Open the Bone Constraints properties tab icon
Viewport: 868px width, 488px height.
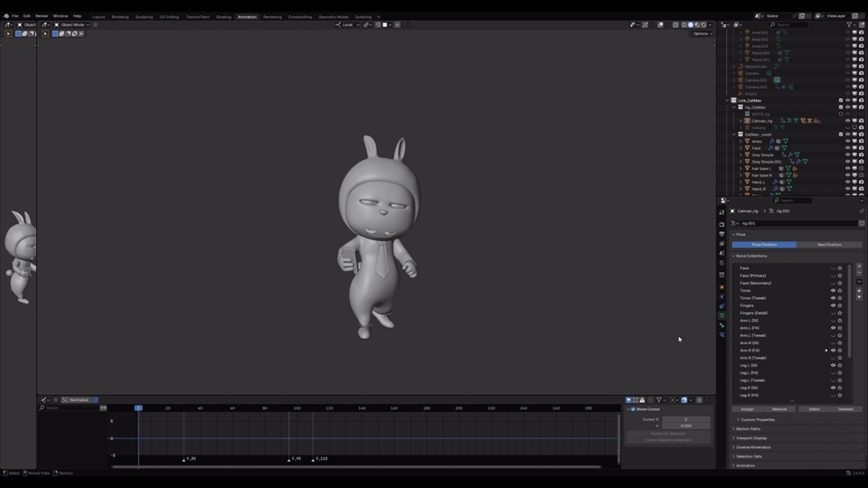(722, 334)
